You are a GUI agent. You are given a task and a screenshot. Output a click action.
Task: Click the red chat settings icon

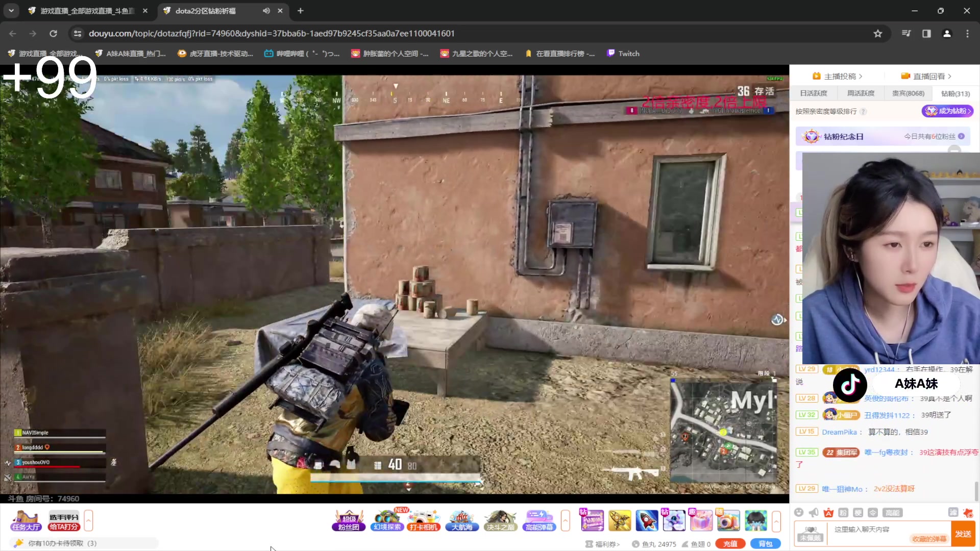pyautogui.click(x=968, y=513)
